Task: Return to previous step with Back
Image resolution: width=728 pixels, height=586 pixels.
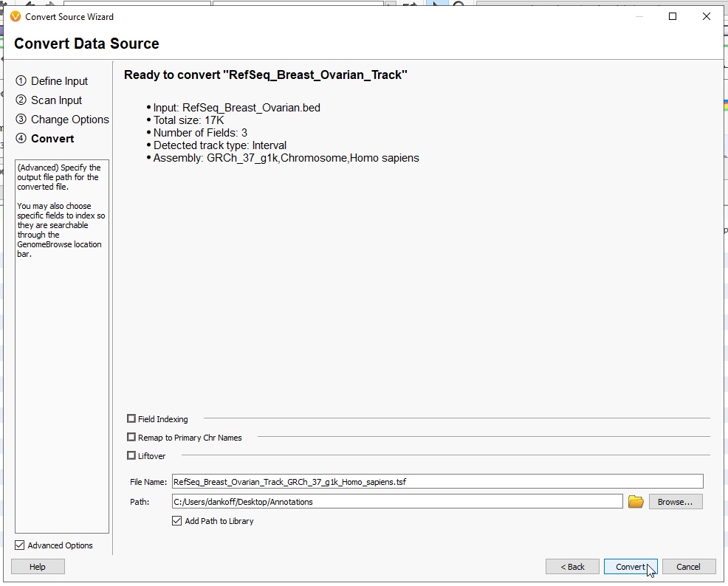Action: pos(572,566)
